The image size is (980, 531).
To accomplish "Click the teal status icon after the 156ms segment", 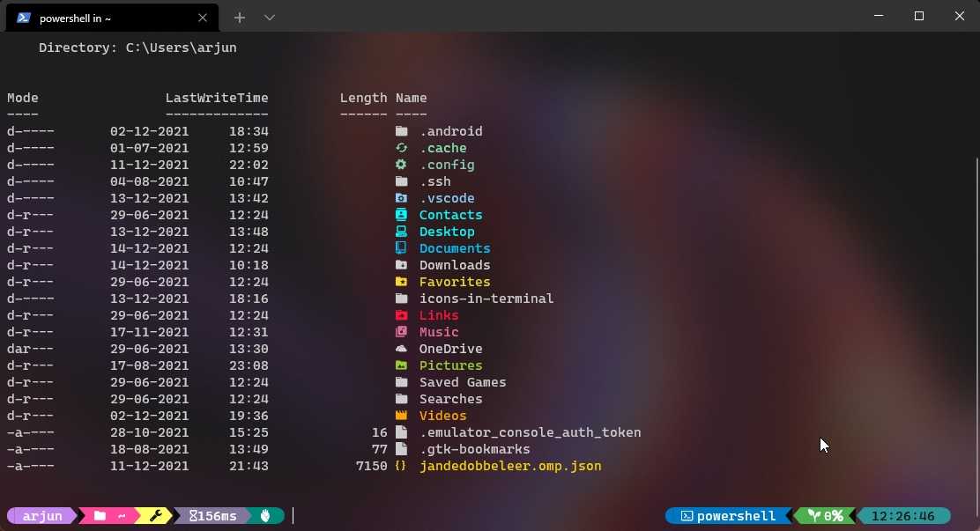I will (265, 515).
